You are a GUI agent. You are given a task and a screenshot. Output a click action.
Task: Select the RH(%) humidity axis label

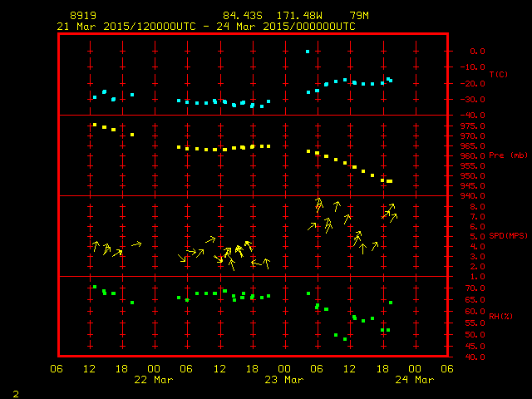click(500, 317)
